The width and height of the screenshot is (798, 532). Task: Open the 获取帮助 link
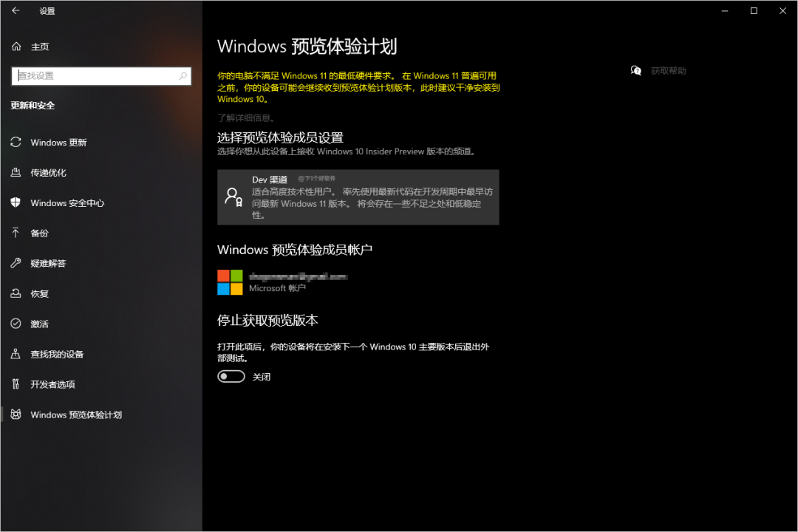pyautogui.click(x=668, y=71)
